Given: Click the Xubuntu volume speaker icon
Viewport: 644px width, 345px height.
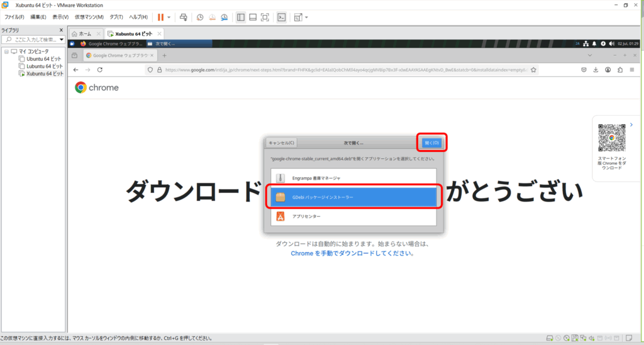Looking at the screenshot, I should click(x=612, y=44).
